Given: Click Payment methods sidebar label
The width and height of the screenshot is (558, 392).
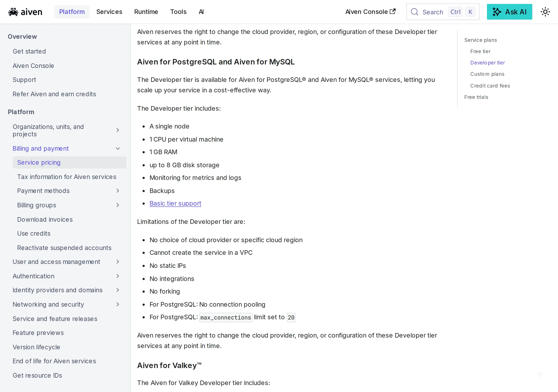Looking at the screenshot, I should tap(43, 191).
